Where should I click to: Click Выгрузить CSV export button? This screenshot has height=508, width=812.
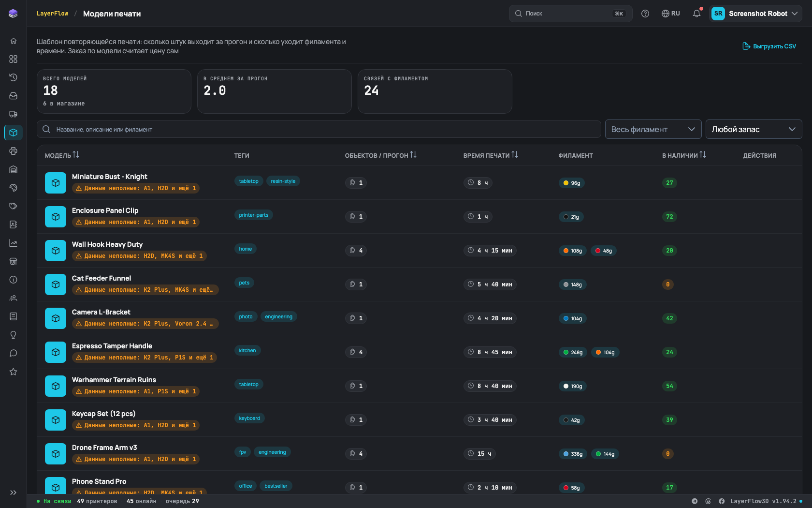click(769, 46)
